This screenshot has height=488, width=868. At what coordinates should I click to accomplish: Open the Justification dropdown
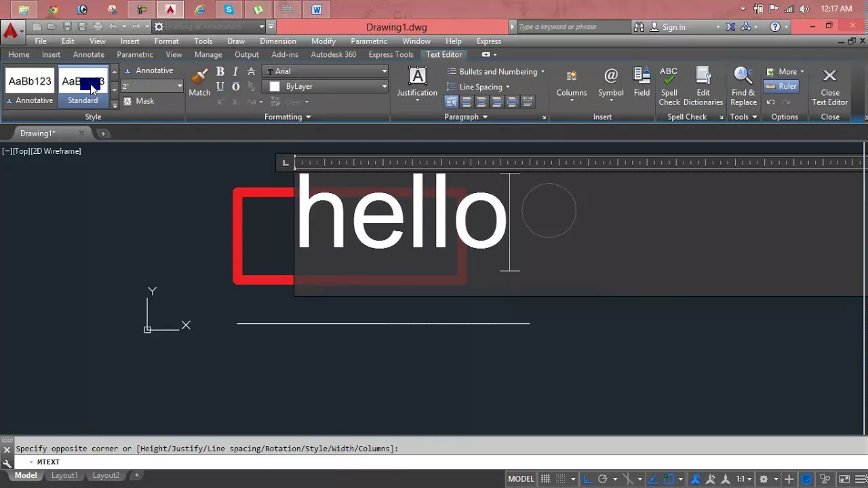pos(417,85)
